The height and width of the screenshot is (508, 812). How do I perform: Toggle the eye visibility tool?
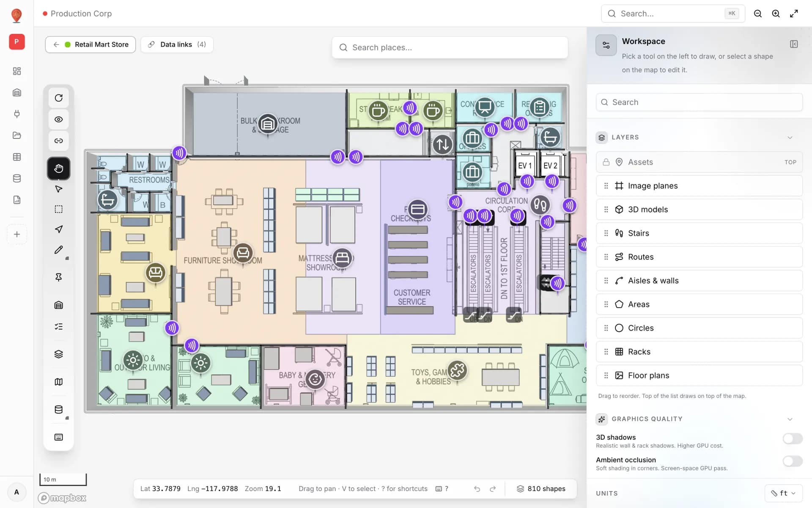point(58,119)
